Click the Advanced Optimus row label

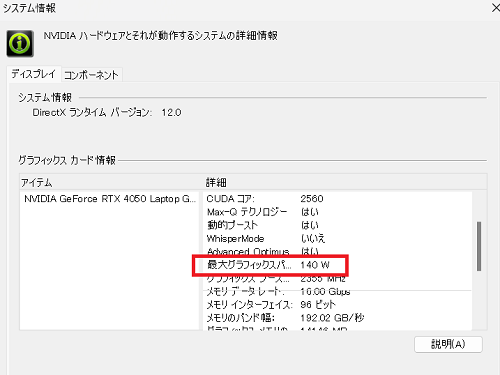coord(248,251)
